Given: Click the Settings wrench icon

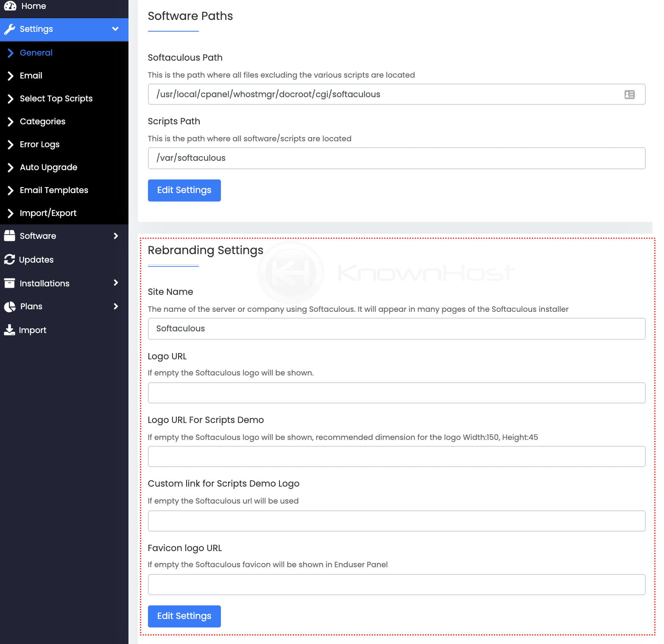Looking at the screenshot, I should point(9,29).
